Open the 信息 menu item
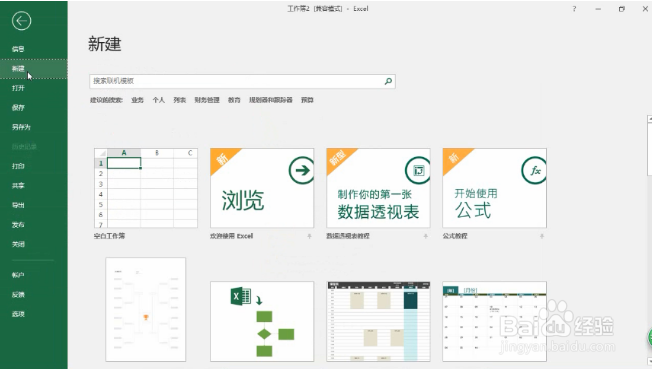This screenshot has height=369, width=652. point(18,49)
